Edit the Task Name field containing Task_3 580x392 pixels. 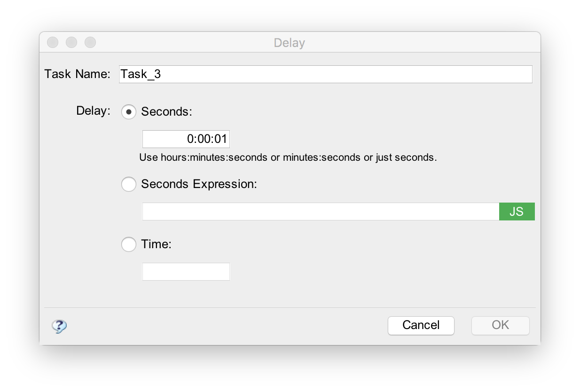pyautogui.click(x=326, y=74)
